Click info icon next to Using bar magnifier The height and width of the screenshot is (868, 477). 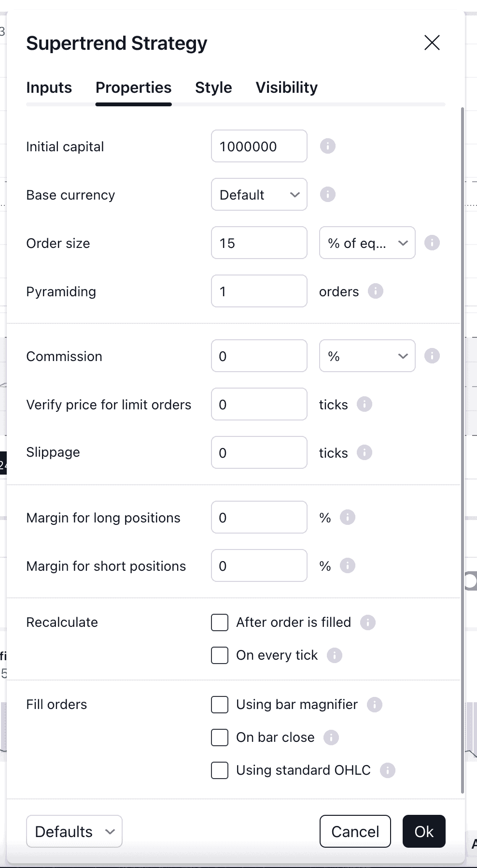tap(375, 705)
